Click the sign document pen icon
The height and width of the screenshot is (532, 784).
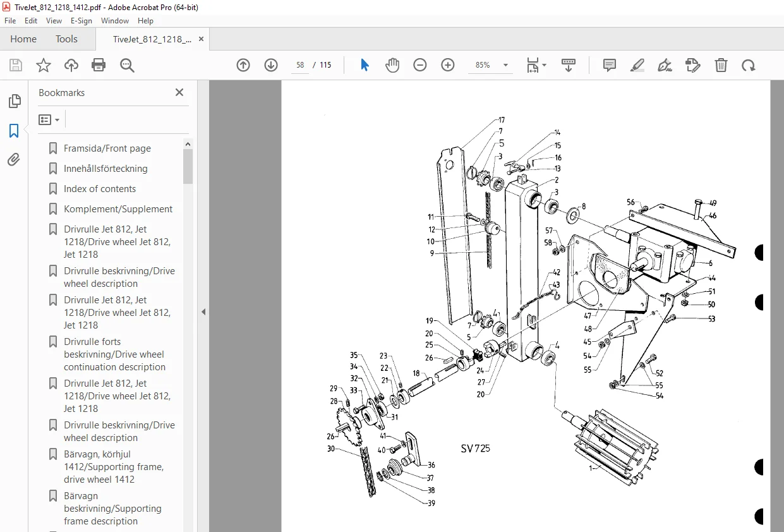665,65
